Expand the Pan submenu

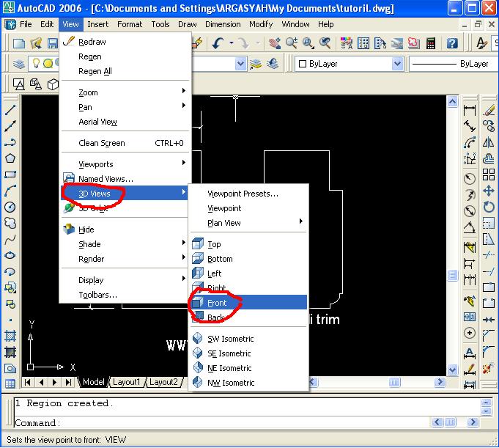click(125, 107)
